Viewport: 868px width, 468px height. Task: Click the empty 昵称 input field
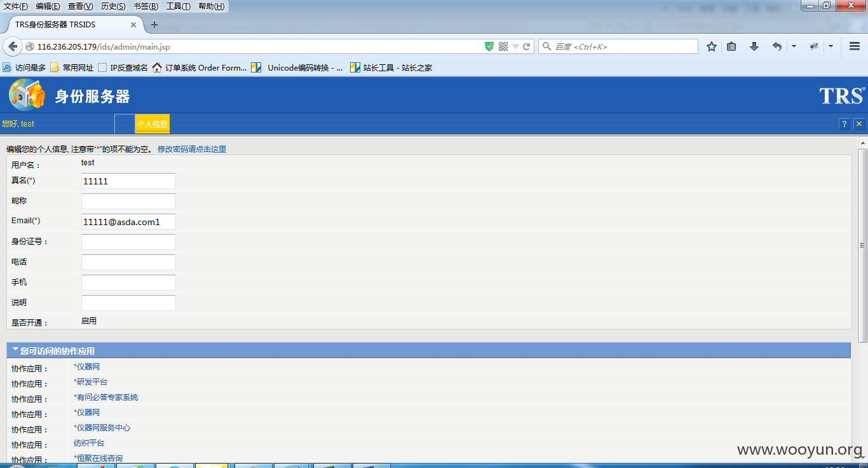tap(128, 202)
